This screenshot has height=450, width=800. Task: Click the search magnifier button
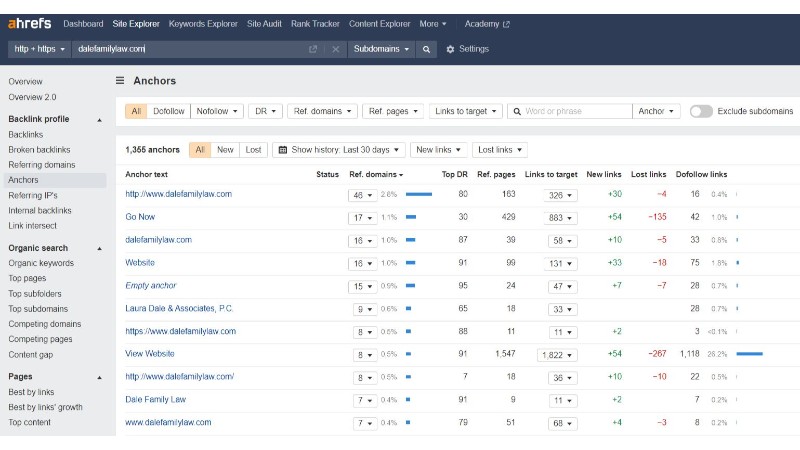(426, 49)
